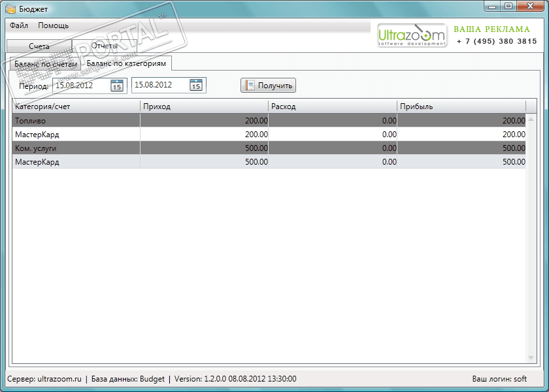Screen dimensions: 549x392
Task: Click Прибыль value 500.00 in Ком. услуги row
Action: (x=514, y=148)
